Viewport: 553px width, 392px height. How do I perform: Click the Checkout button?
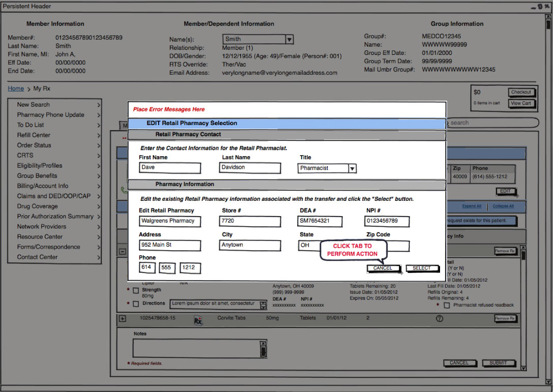coord(521,92)
